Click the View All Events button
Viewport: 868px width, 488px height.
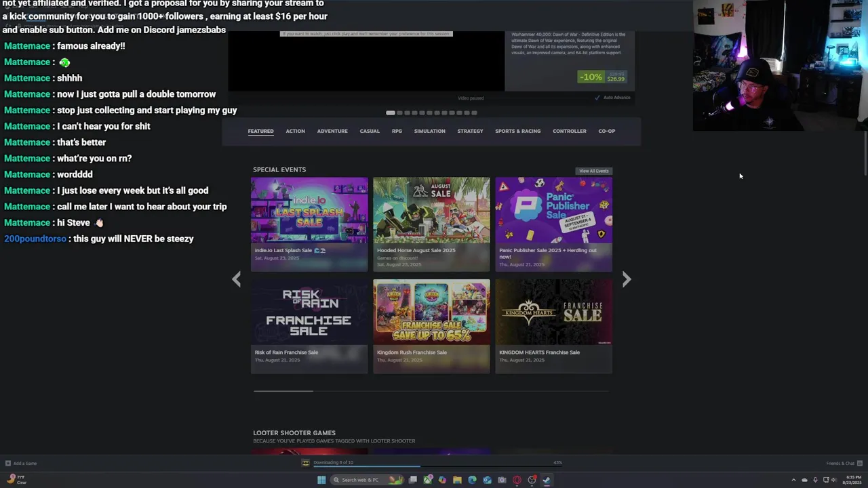(x=594, y=171)
